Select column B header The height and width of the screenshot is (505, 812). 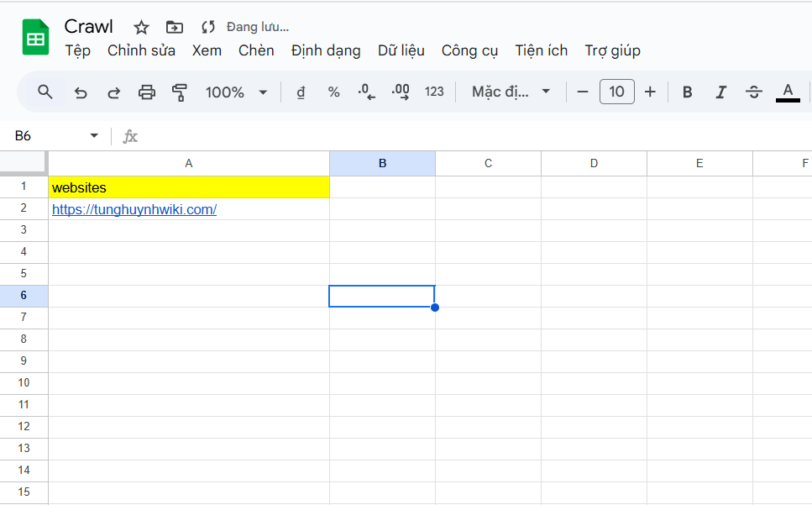tap(383, 164)
